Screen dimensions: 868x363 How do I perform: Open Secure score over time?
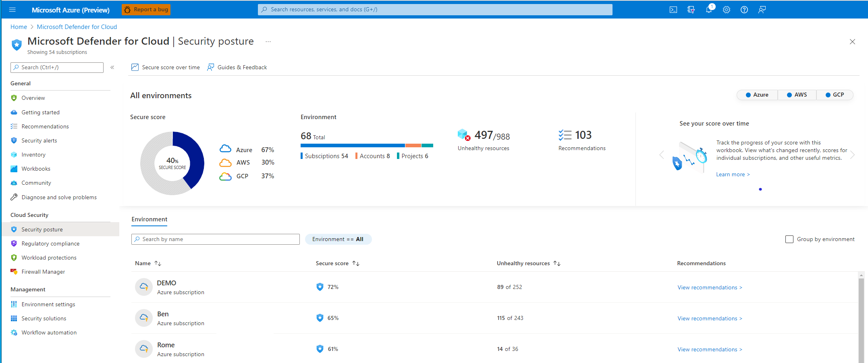coord(166,68)
